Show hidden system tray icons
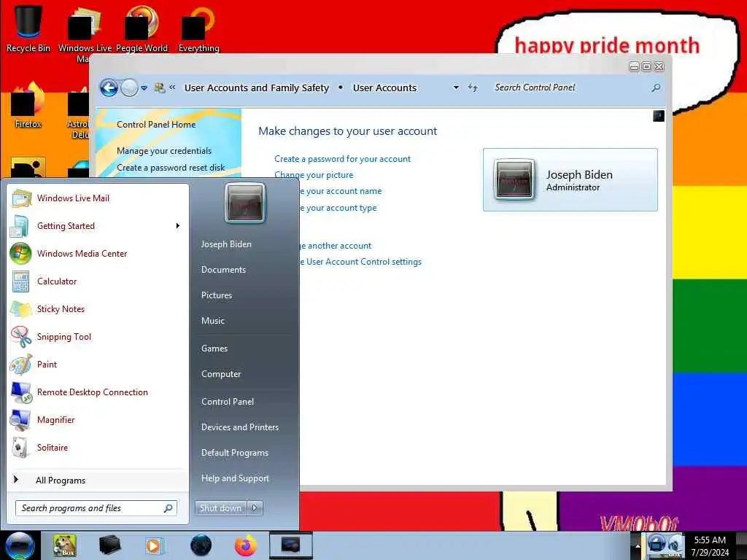747x560 pixels. [638, 545]
